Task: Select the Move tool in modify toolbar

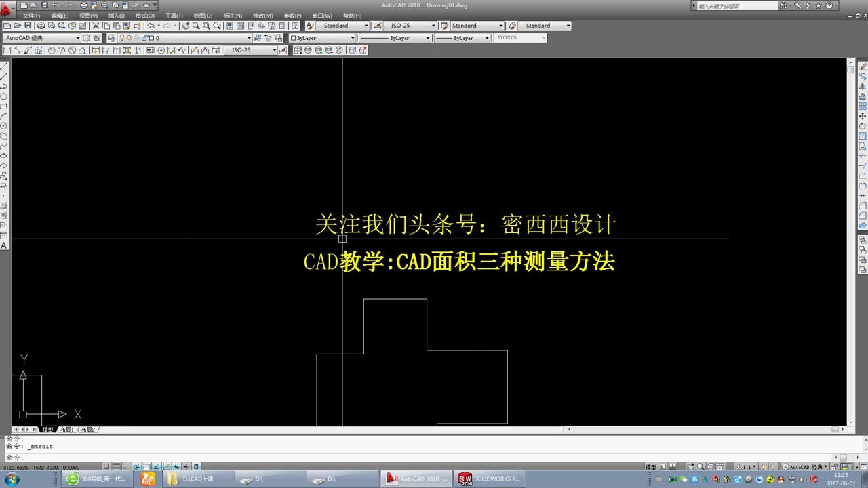Action: tap(863, 116)
